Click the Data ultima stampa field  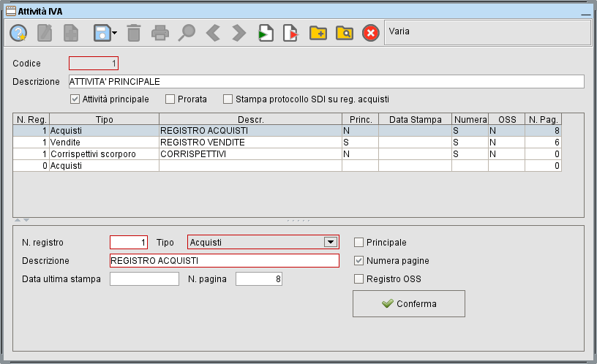[x=144, y=278]
